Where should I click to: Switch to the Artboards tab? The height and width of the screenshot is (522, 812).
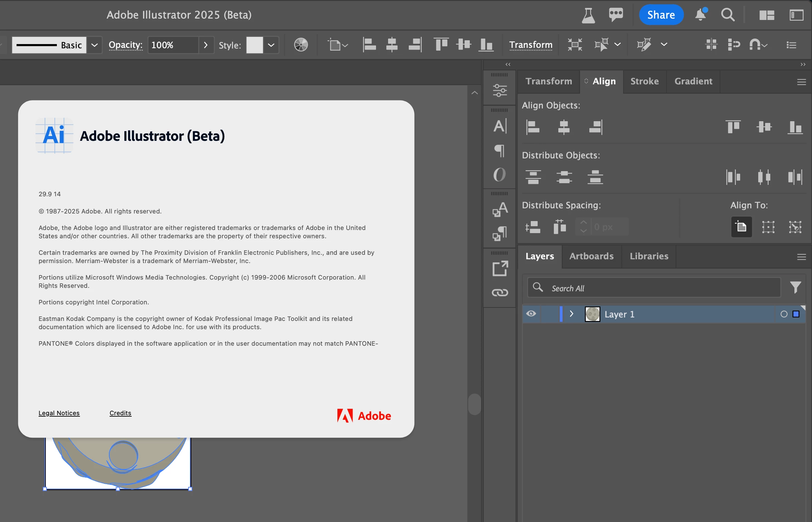(591, 256)
